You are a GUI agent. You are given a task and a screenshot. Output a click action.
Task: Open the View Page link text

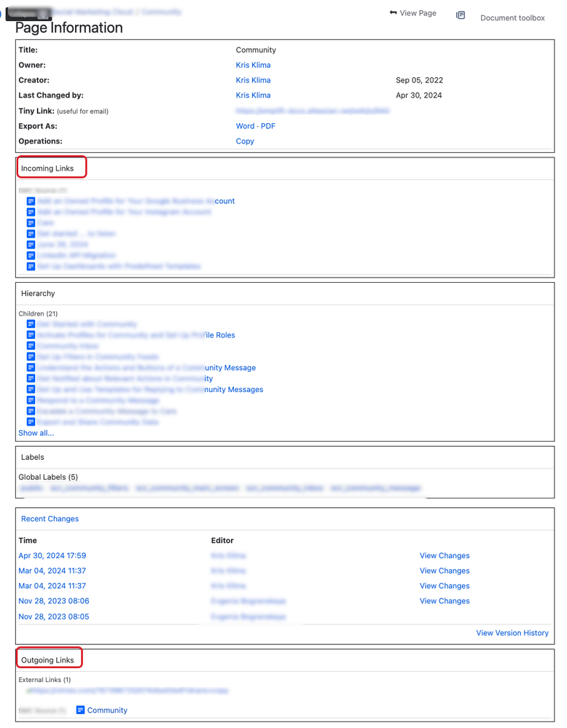click(x=418, y=13)
